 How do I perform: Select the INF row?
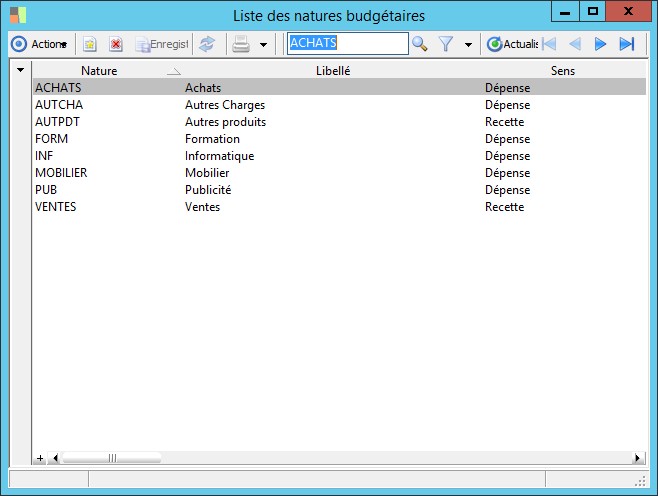(x=339, y=156)
